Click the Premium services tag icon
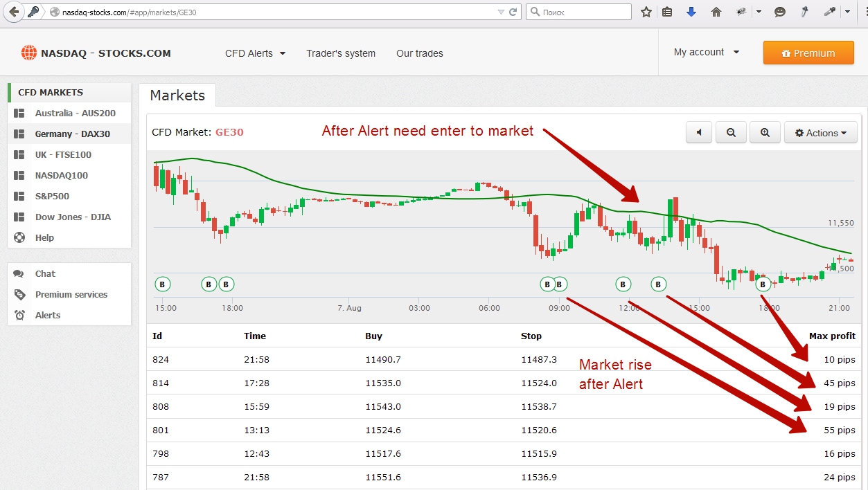 (19, 294)
